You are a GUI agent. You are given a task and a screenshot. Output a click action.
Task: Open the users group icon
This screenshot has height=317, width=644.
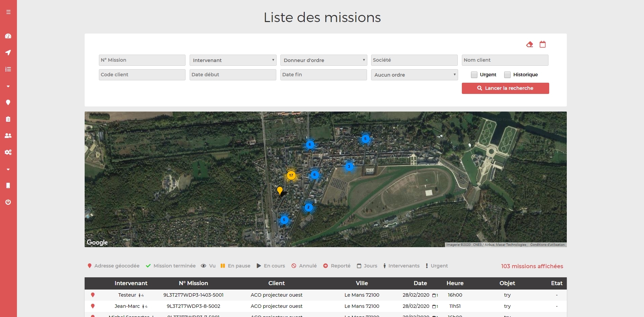[x=8, y=136]
